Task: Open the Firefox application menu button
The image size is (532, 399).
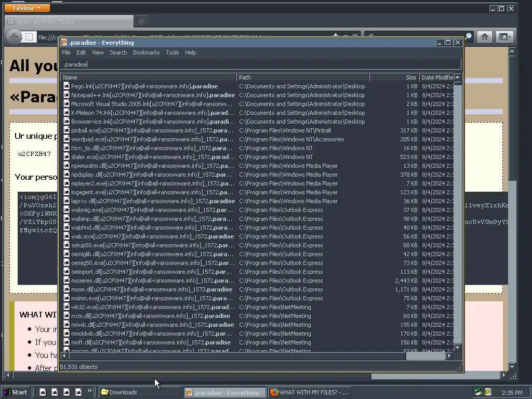Action: (x=27, y=8)
